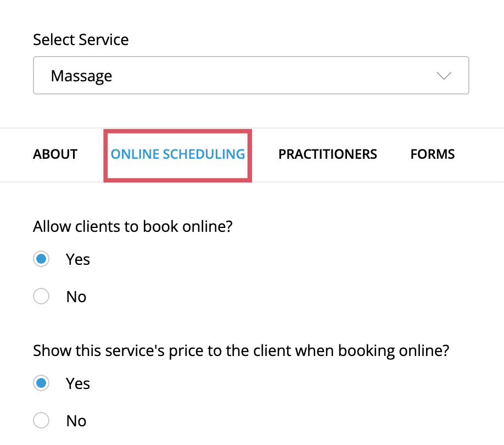Image resolution: width=504 pixels, height=445 pixels.
Task: Choose No radio for showing service price
Action: point(41,420)
